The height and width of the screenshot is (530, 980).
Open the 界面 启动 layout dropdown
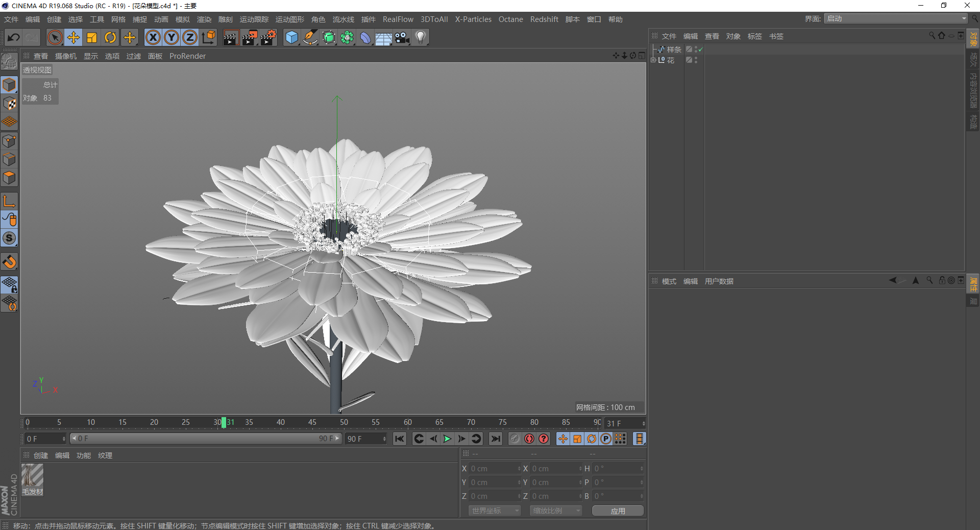point(896,18)
